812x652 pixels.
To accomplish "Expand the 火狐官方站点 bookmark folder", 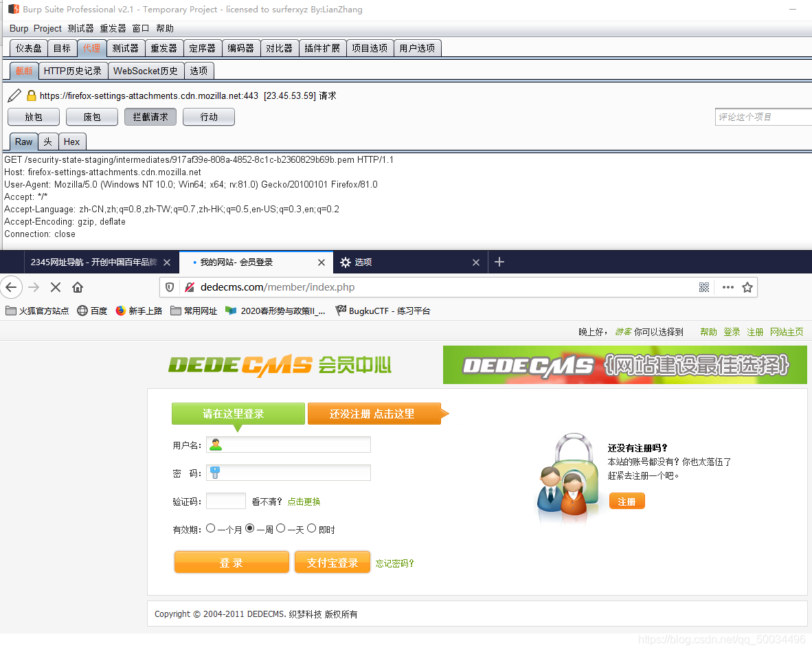I will (37, 311).
